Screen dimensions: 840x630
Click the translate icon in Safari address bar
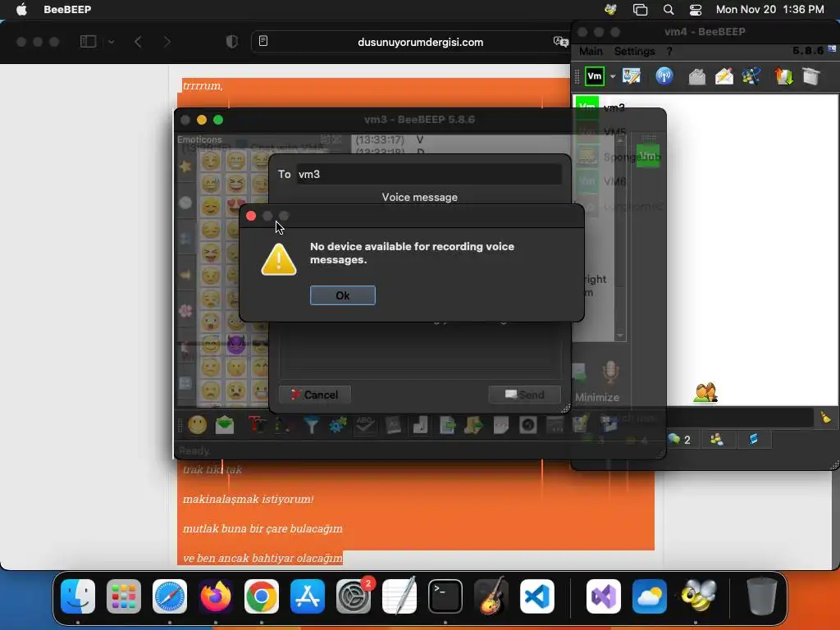tap(560, 42)
